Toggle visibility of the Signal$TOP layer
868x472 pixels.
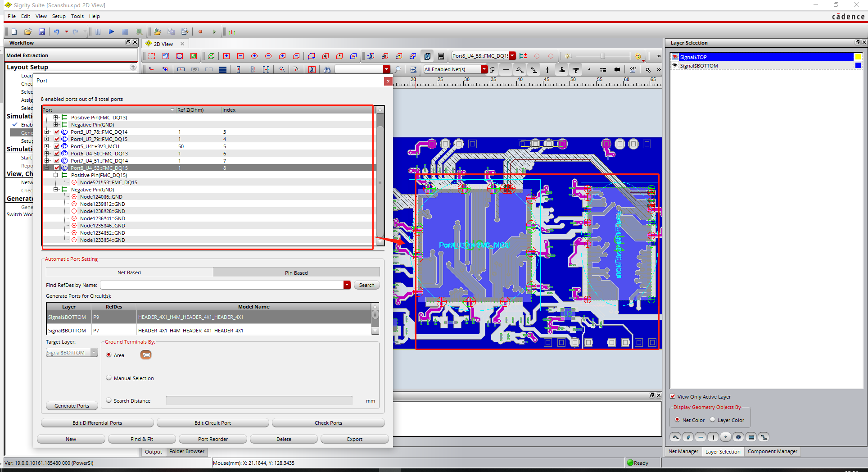click(674, 57)
